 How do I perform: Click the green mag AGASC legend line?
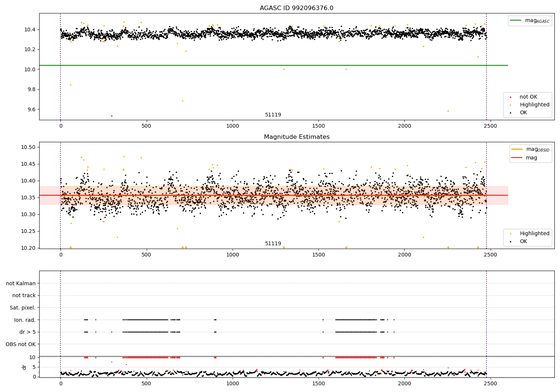point(516,21)
